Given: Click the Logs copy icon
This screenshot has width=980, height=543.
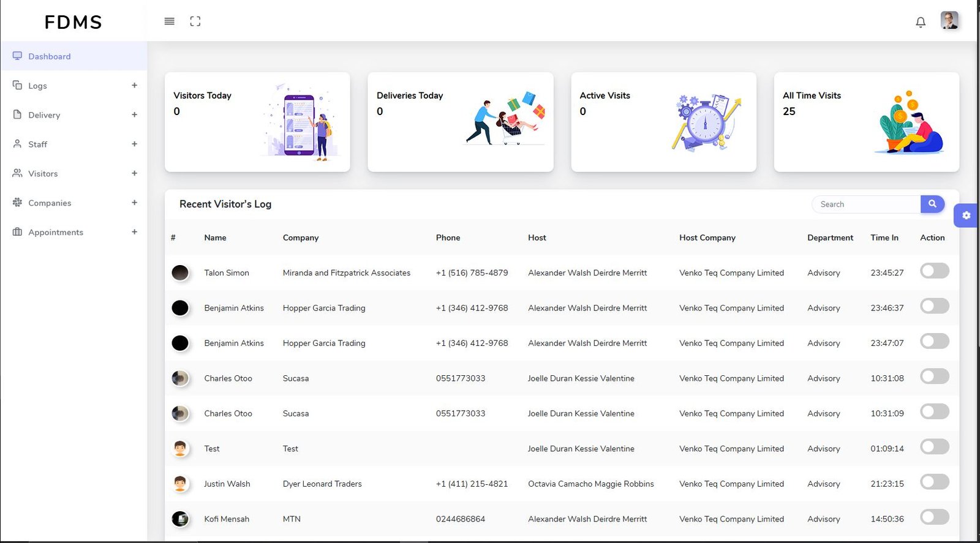Looking at the screenshot, I should (17, 85).
